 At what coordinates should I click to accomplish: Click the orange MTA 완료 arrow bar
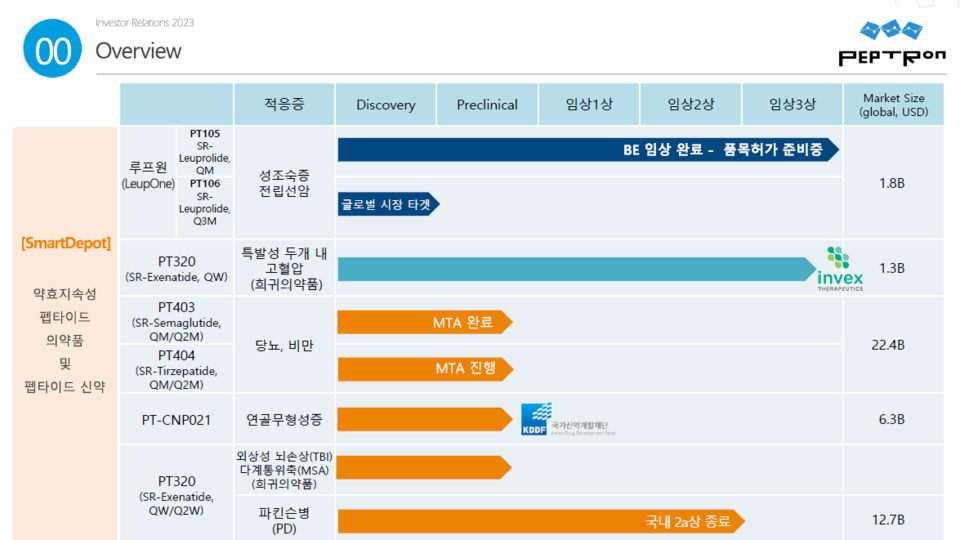pos(424,322)
